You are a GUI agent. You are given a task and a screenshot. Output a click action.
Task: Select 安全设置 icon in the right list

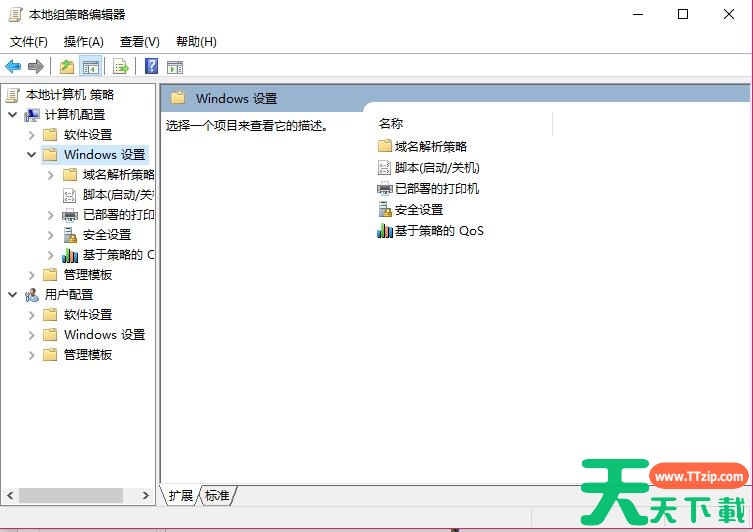pos(385,210)
